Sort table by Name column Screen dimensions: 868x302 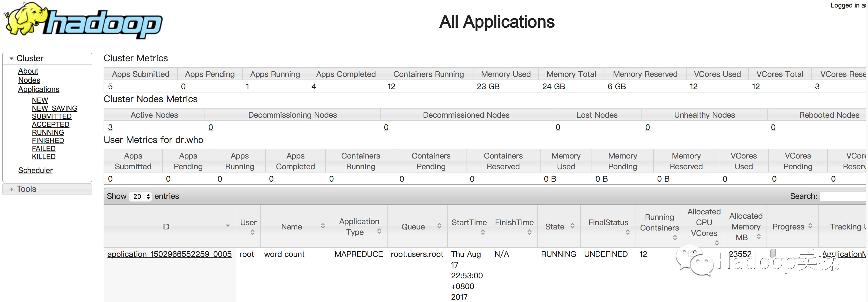click(296, 227)
